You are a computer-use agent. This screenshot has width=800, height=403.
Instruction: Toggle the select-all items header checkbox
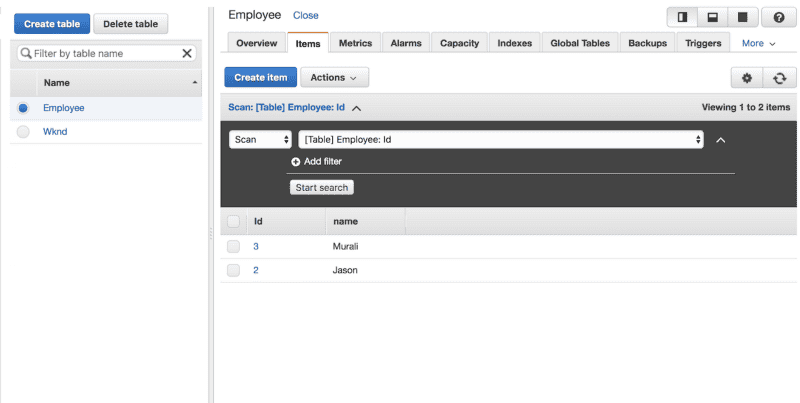pyautogui.click(x=233, y=221)
